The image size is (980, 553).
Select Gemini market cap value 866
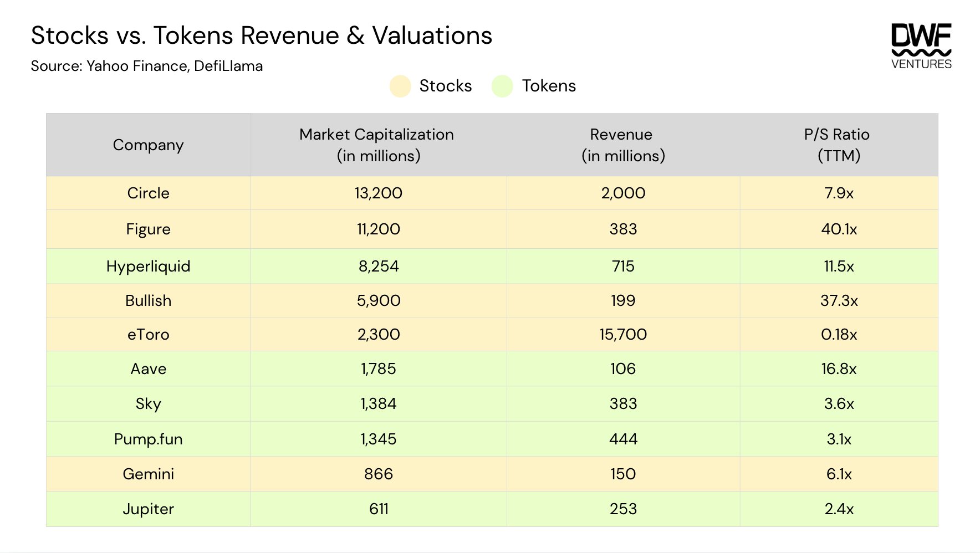379,474
